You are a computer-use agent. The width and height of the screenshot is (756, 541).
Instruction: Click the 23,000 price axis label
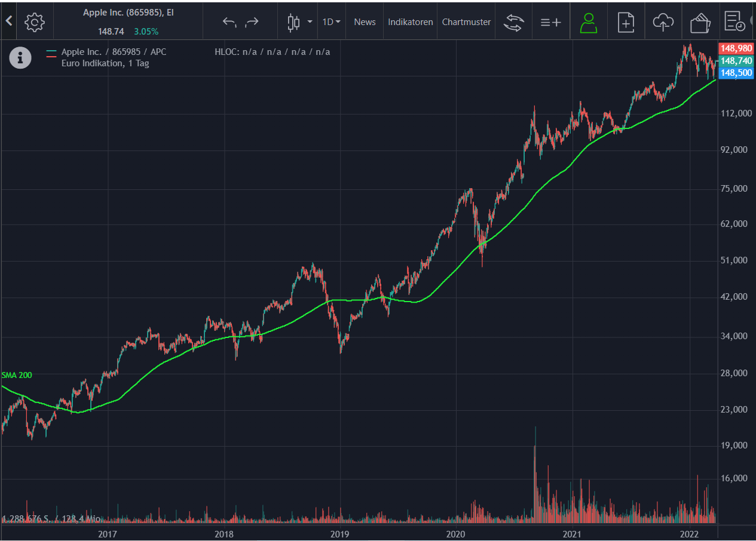733,410
